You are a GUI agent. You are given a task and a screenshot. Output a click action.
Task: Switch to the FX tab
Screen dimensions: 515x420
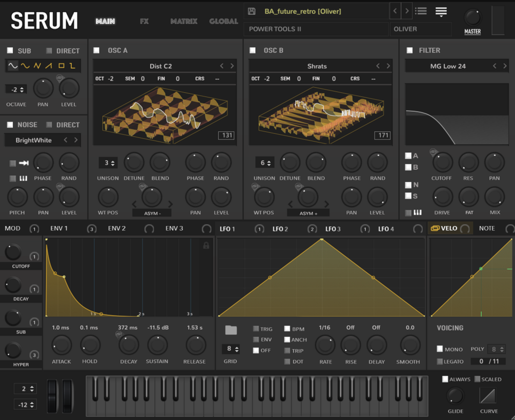pos(144,22)
